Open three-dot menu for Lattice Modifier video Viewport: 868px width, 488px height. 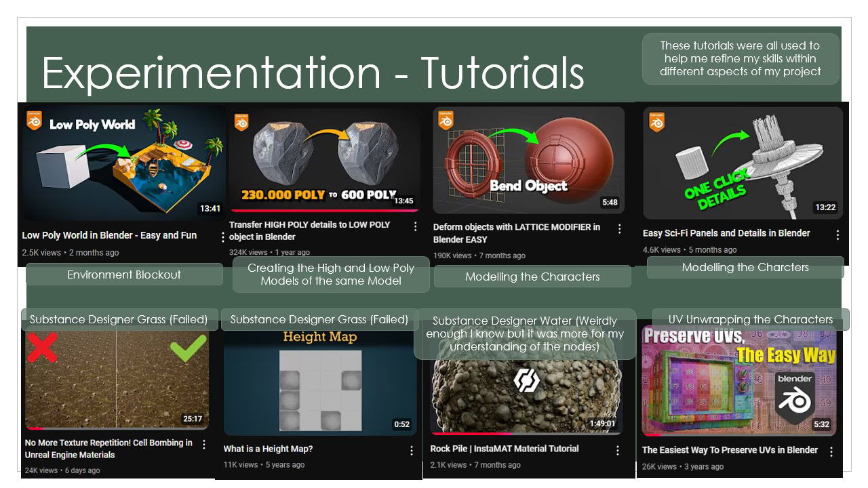pos(619,229)
